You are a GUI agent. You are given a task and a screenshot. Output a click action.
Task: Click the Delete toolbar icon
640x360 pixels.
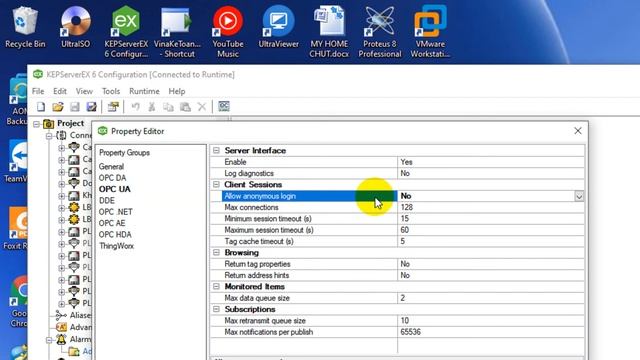pyautogui.click(x=202, y=107)
